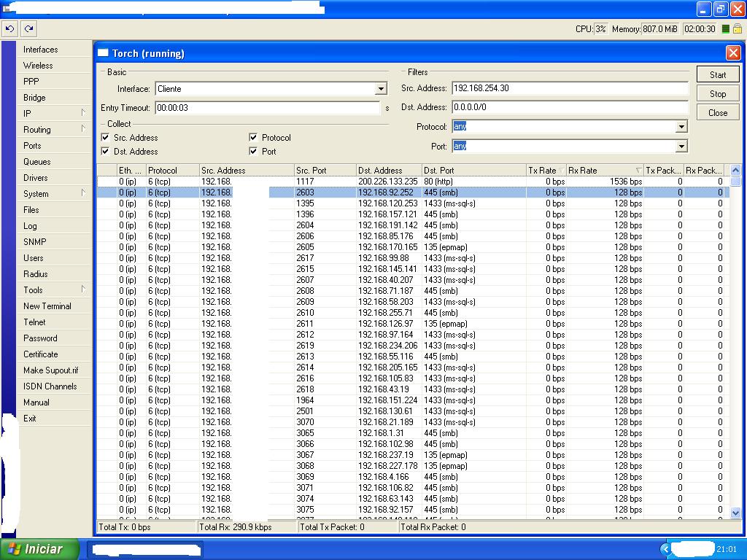Viewport: 747px width, 560px height.
Task: Click the Src. Address filter field
Action: click(570, 88)
